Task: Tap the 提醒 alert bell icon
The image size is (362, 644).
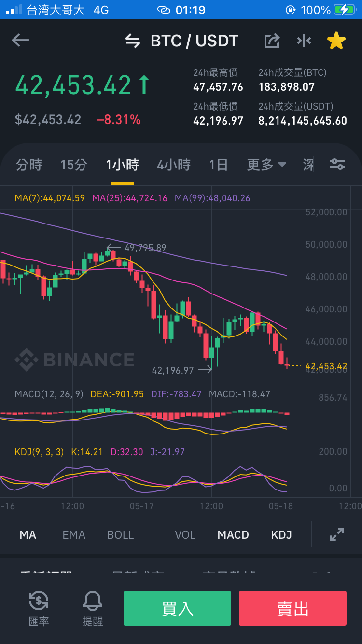Action: coord(93,608)
